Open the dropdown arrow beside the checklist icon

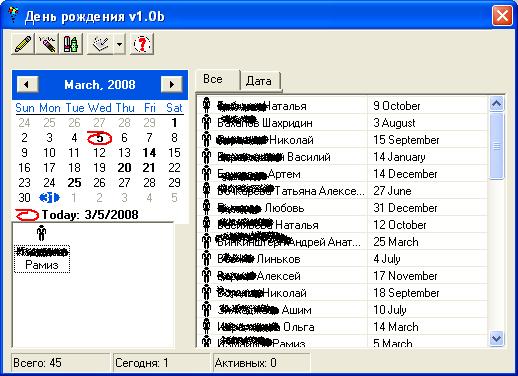119,44
